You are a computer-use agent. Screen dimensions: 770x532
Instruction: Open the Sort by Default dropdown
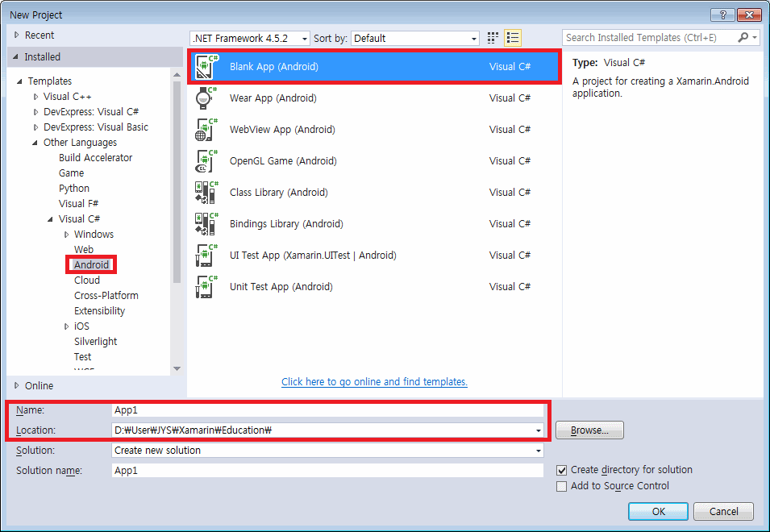[x=415, y=38]
